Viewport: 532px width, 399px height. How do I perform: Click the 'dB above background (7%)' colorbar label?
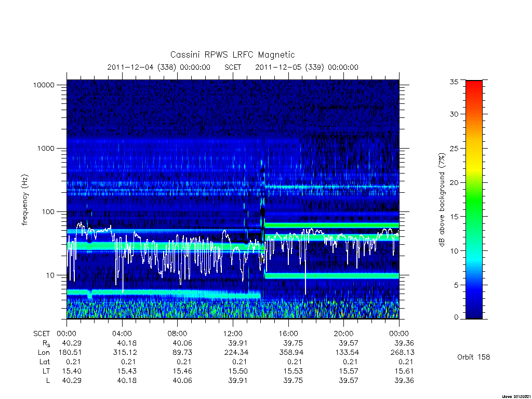[x=442, y=200]
